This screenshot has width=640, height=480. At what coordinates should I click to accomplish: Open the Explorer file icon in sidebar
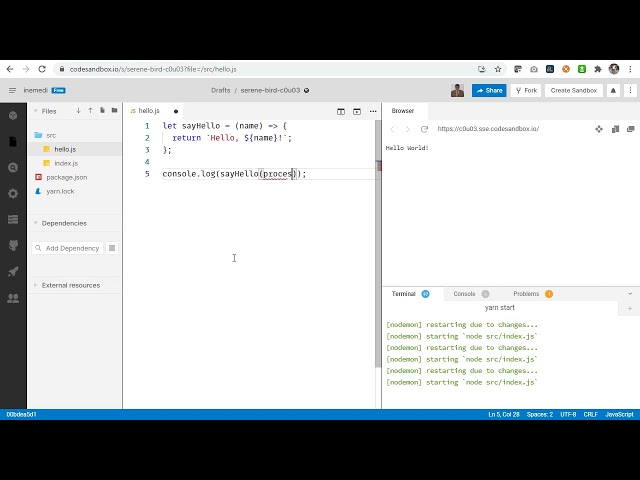[13, 142]
